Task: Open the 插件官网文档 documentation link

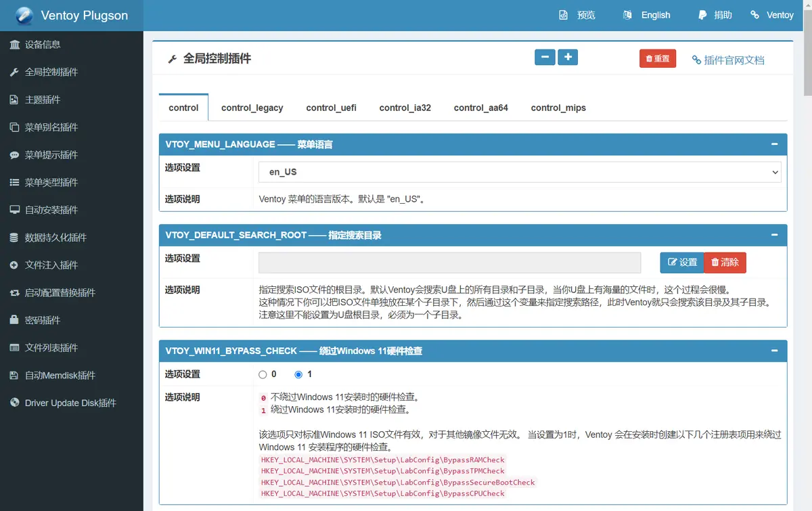Action: [x=728, y=60]
